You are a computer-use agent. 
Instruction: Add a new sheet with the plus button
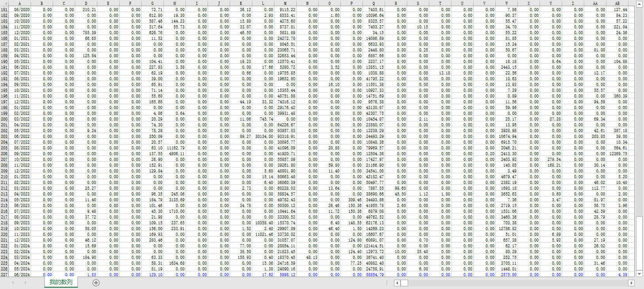tap(96, 283)
